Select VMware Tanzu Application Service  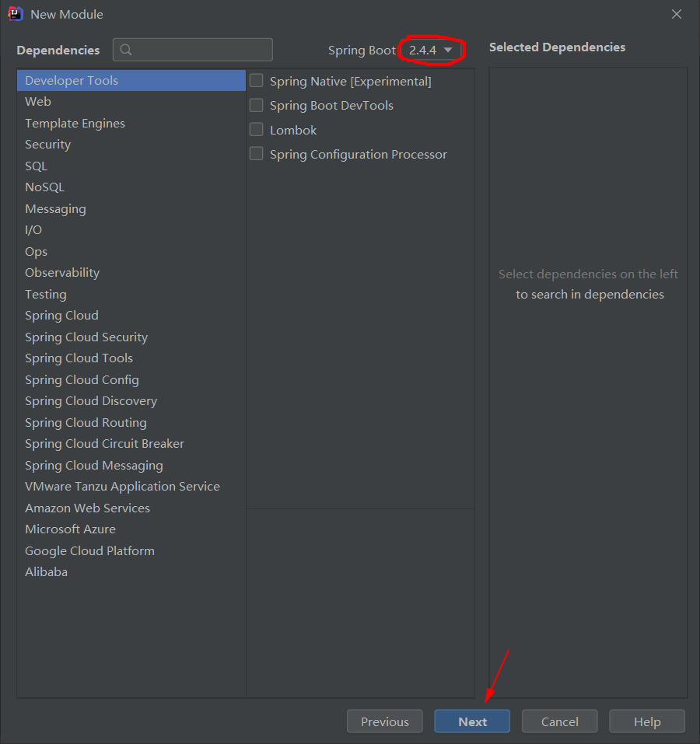[x=122, y=486]
